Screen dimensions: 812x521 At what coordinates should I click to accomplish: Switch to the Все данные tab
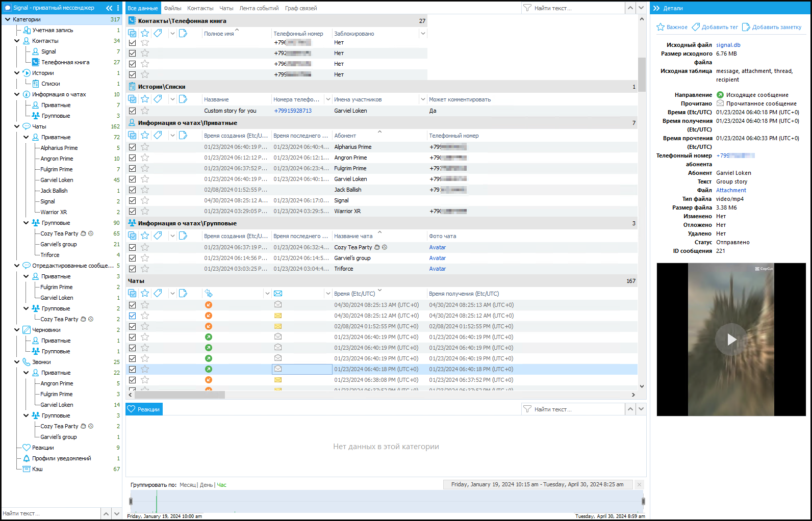click(x=143, y=8)
